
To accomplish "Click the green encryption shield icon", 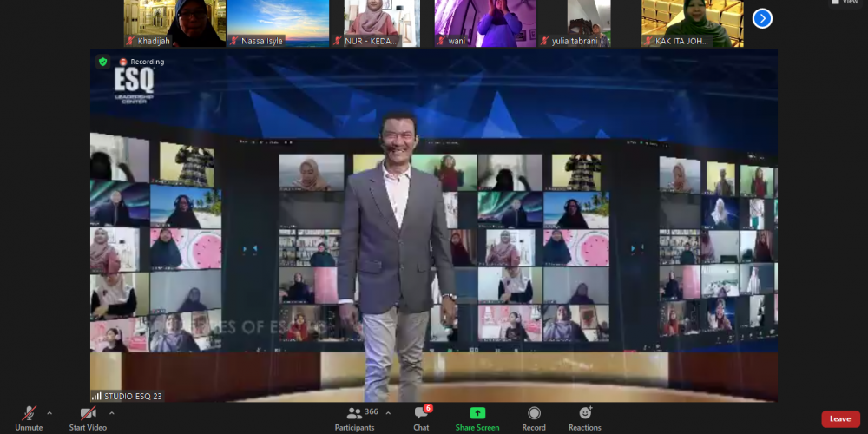I will coord(102,62).
